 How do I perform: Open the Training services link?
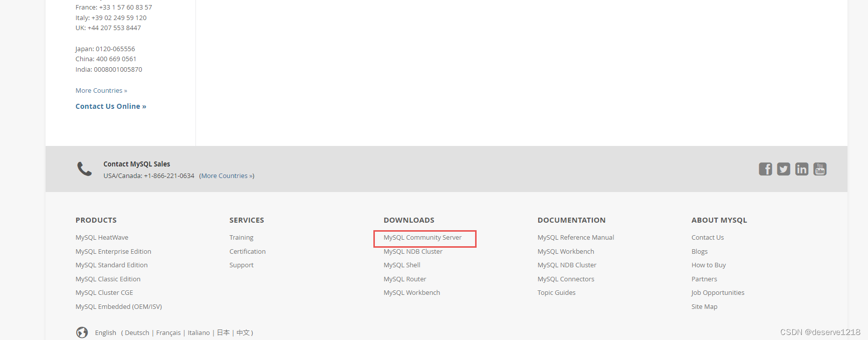tap(241, 238)
